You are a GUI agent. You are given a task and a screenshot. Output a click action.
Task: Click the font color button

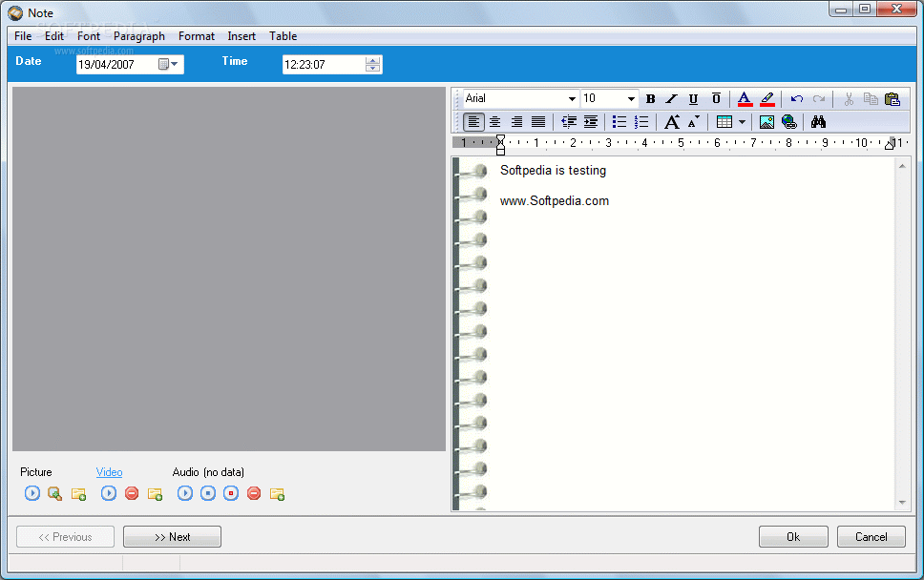coord(745,99)
